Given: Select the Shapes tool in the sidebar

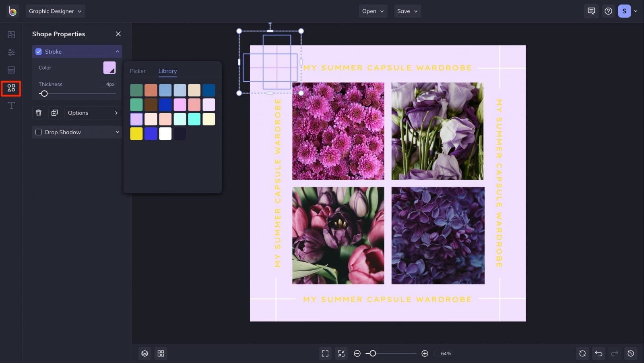Looking at the screenshot, I should click(11, 89).
